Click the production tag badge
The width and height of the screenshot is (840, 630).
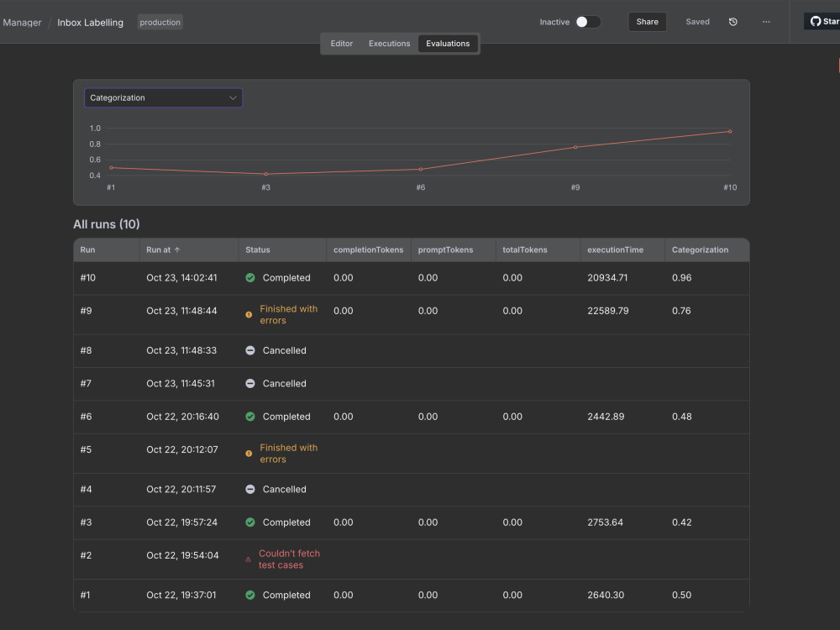(160, 23)
